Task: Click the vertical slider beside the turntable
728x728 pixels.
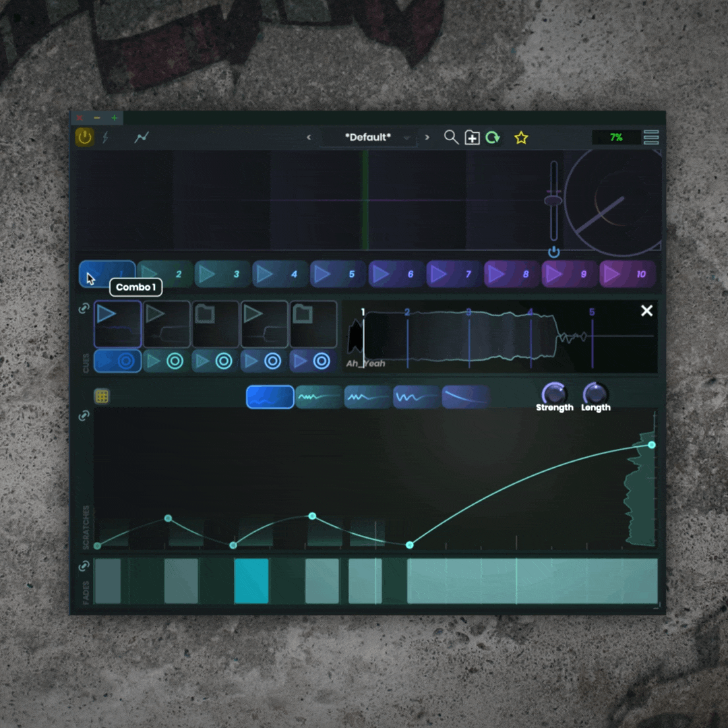Action: tap(553, 200)
